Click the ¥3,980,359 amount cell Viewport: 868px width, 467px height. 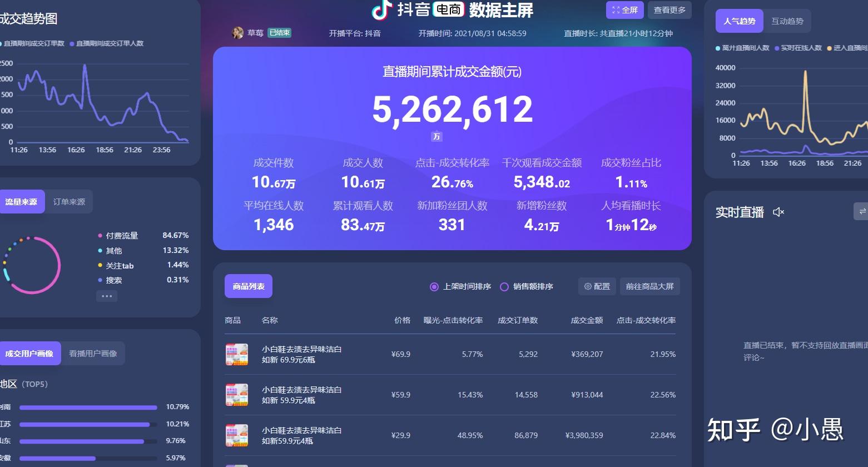(584, 435)
